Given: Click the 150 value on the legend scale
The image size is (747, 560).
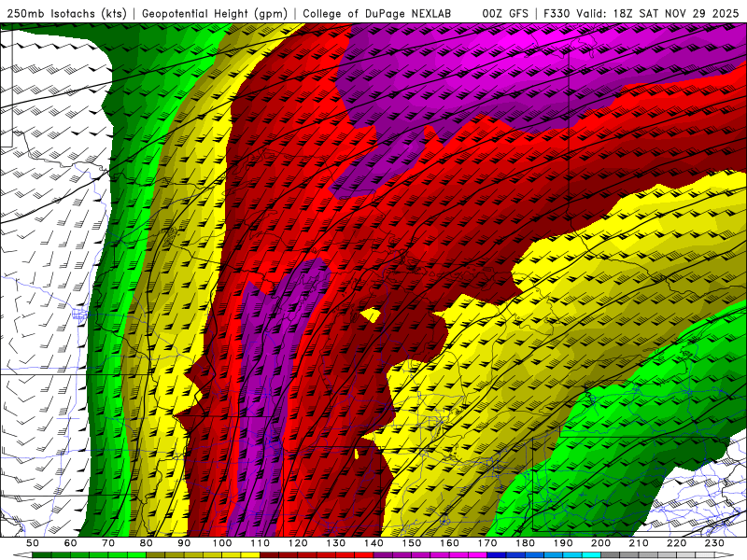Looking at the screenshot, I should [x=412, y=543].
